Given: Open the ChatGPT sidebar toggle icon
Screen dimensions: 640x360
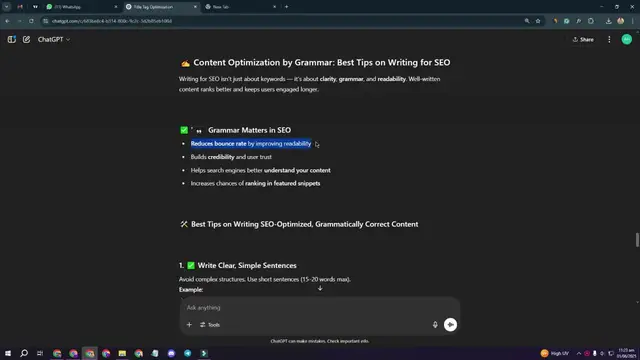Looking at the screenshot, I should (11, 40).
